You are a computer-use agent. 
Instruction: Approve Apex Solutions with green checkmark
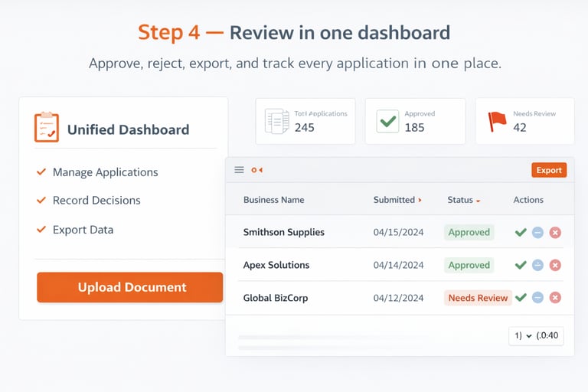521,265
